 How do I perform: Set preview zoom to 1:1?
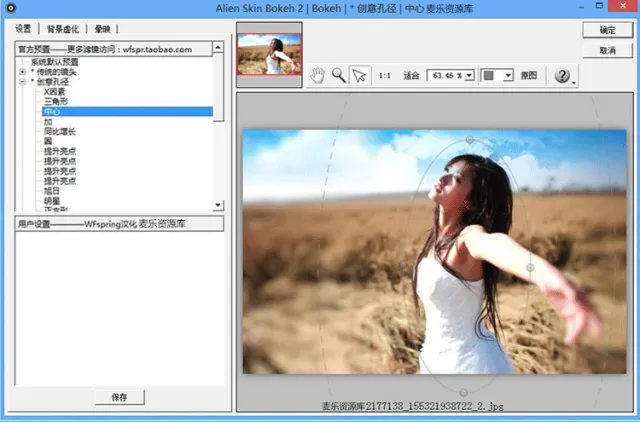[384, 76]
